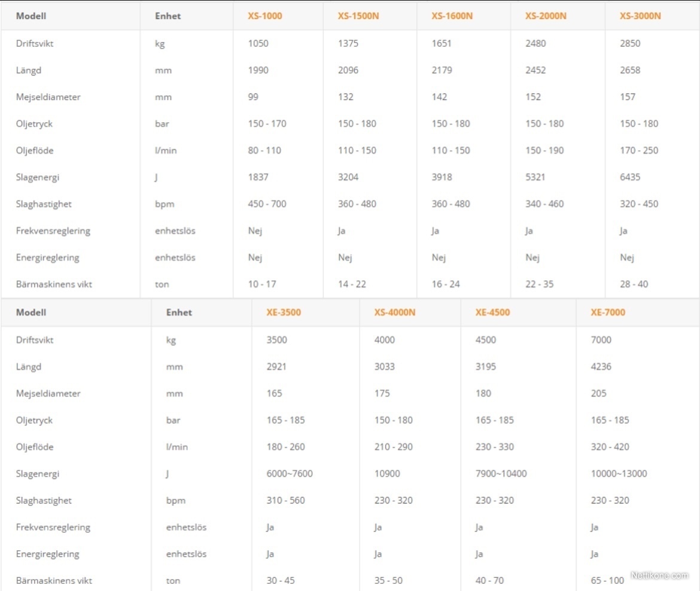Click Slagenergi value 3918
Viewport: 700px width, 591px height.
(x=442, y=177)
